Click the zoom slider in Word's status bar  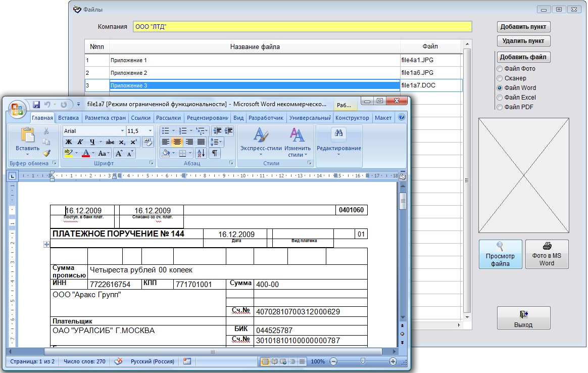(x=363, y=361)
